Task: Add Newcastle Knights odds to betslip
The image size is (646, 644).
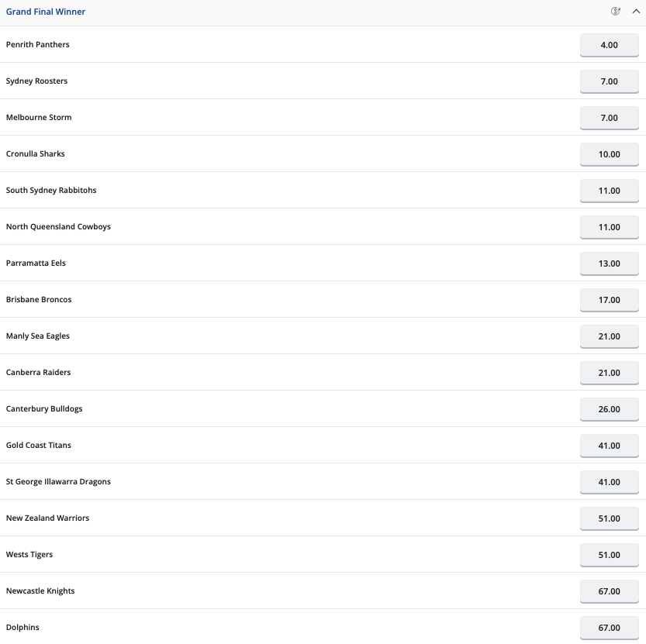Action: (x=609, y=591)
